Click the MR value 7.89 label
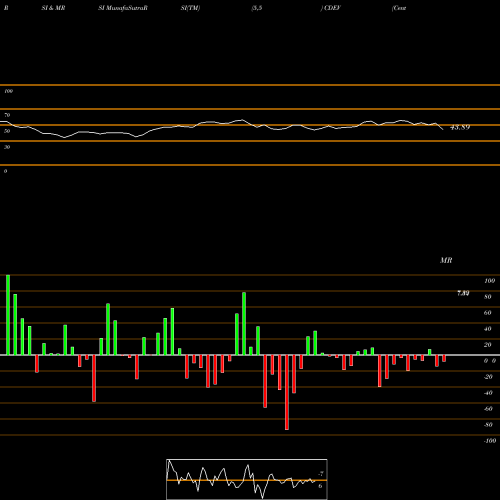This screenshot has width=500, height=500. (x=463, y=293)
